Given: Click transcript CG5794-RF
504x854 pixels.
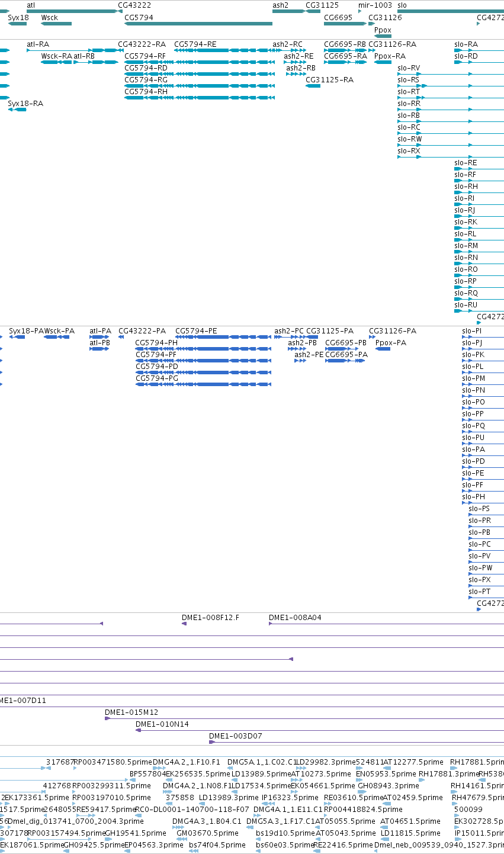Looking at the screenshot, I should 145,56.
